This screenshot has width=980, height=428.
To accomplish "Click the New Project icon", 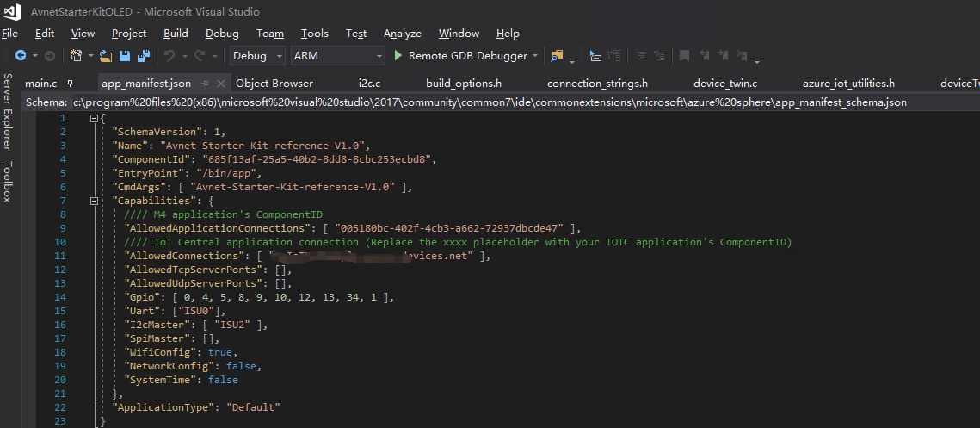I will tap(77, 56).
